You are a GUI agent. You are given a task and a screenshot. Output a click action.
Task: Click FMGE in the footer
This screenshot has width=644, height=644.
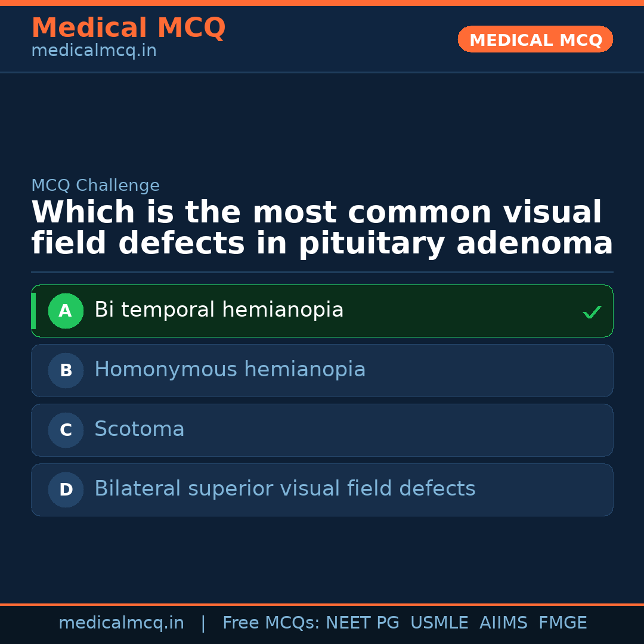(x=562, y=623)
